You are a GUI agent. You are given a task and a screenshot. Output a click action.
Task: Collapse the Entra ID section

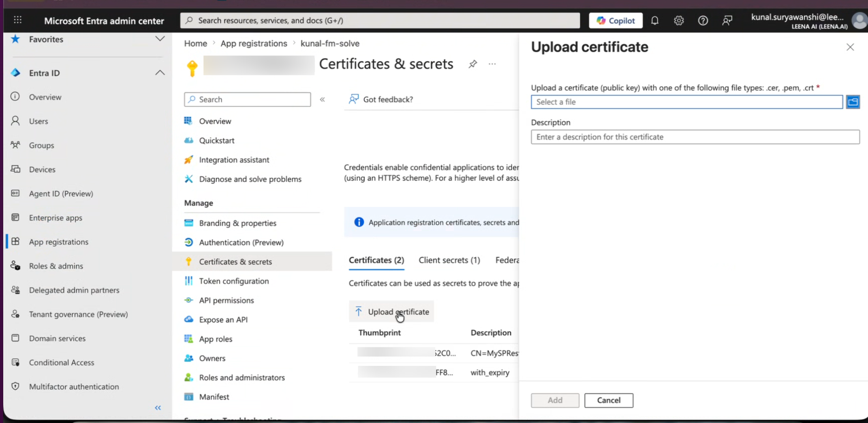[160, 73]
